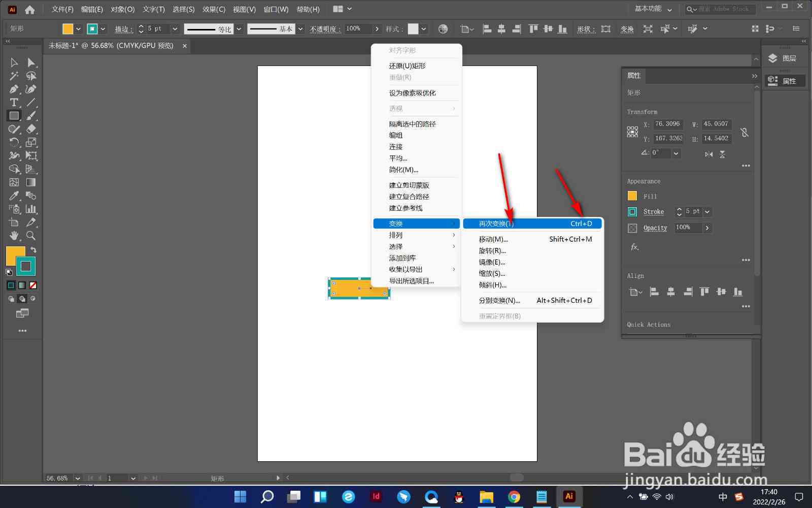Select the Paintbrush tool
Viewport: 812px width, 508px height.
[31, 116]
